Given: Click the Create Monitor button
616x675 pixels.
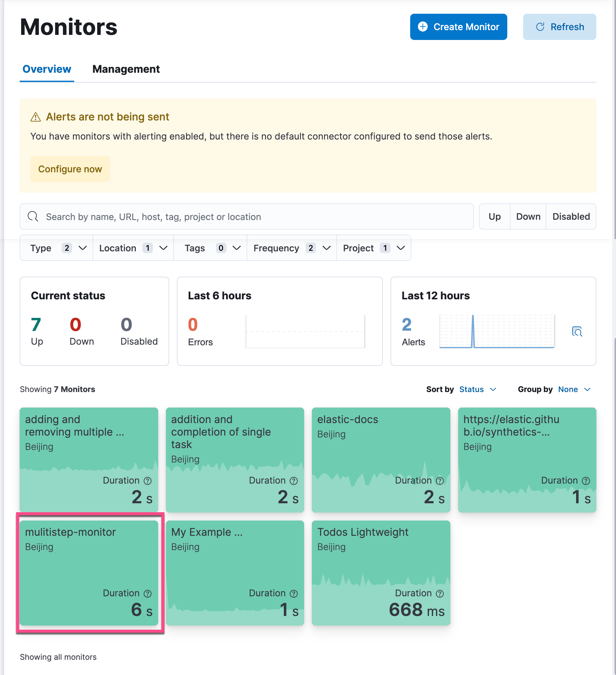Looking at the screenshot, I should pos(458,27).
